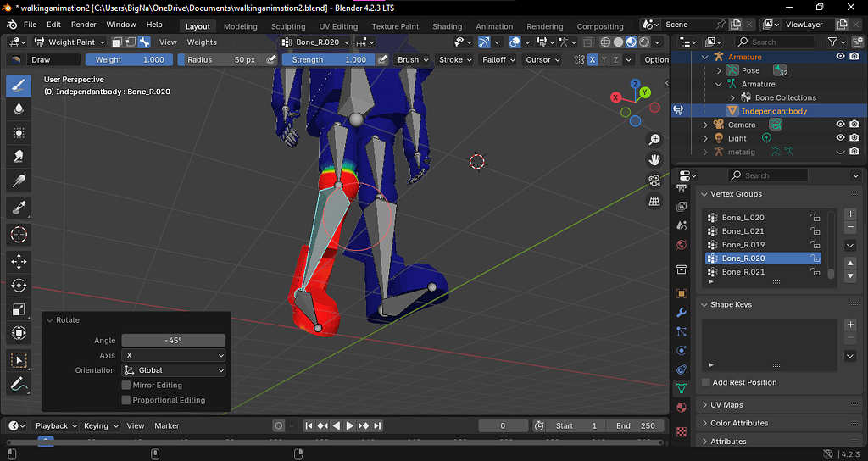Screen dimensions: 868x461
Task: Open the Orientation Global dropdown
Action: [173, 370]
